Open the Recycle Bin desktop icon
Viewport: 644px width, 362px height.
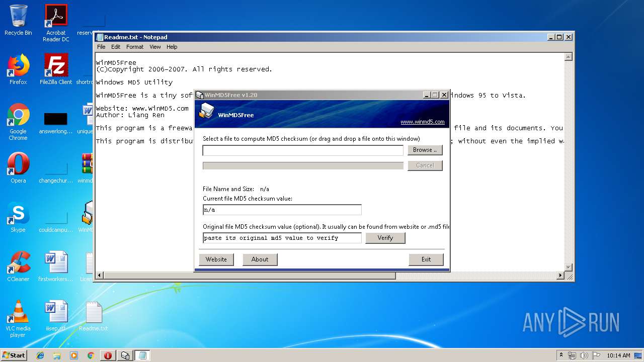tap(18, 20)
